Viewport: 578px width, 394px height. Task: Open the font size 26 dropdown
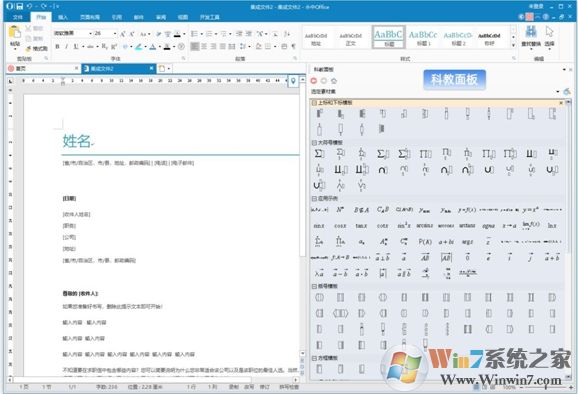tap(115, 34)
